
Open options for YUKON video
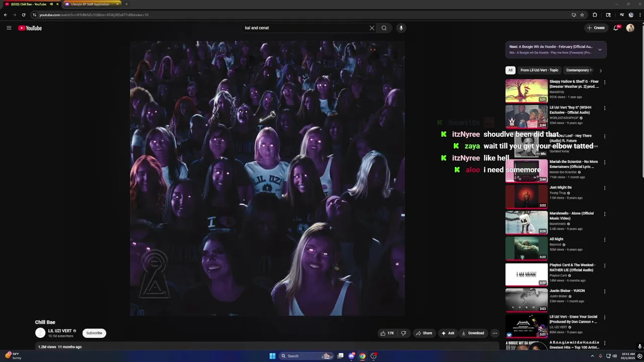pyautogui.click(x=605, y=292)
